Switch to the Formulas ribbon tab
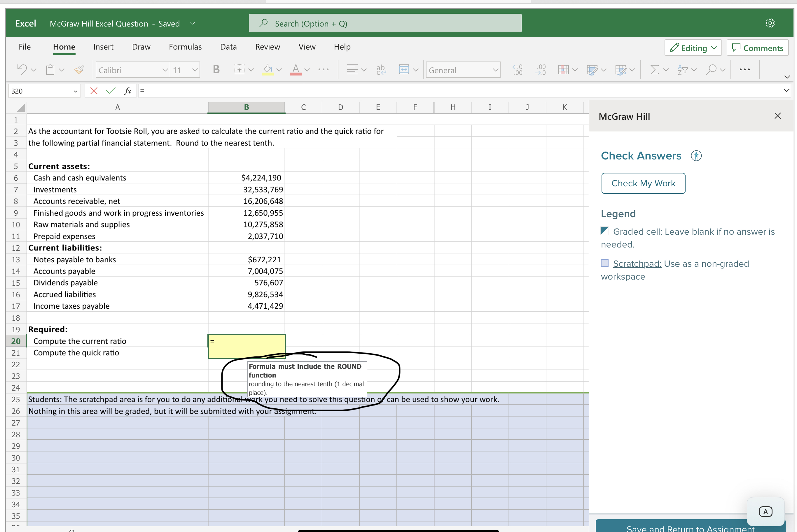This screenshot has width=797, height=532. (x=185, y=47)
